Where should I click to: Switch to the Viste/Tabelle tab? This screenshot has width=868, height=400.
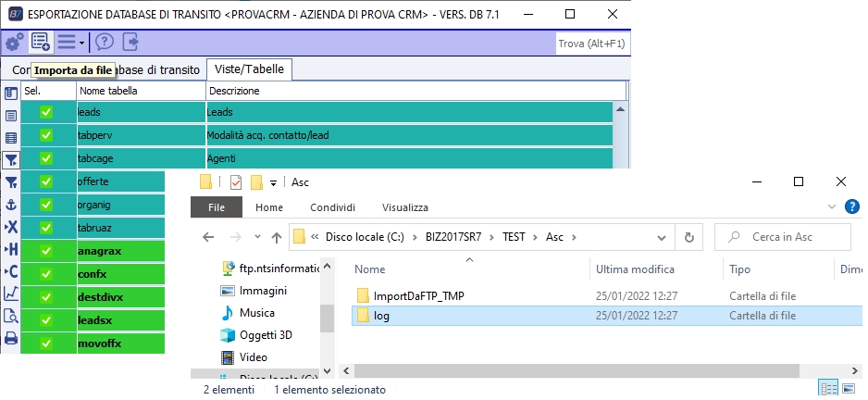click(x=252, y=69)
